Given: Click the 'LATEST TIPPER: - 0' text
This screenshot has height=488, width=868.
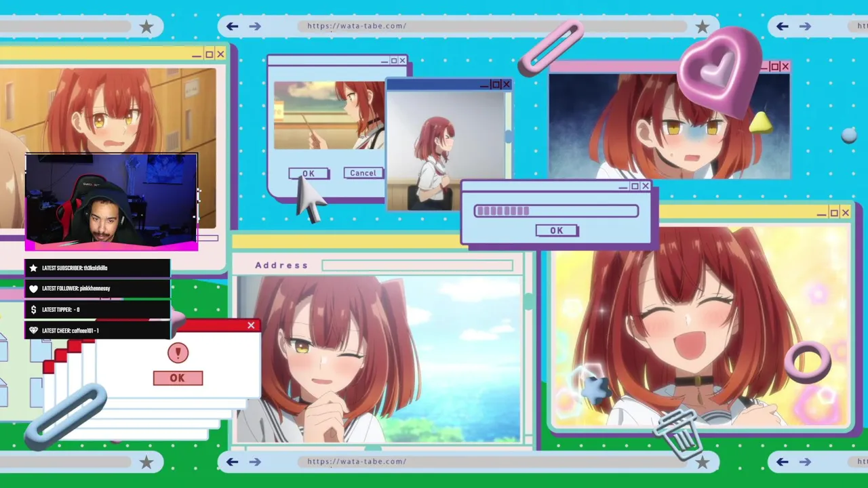Looking at the screenshot, I should [61, 310].
